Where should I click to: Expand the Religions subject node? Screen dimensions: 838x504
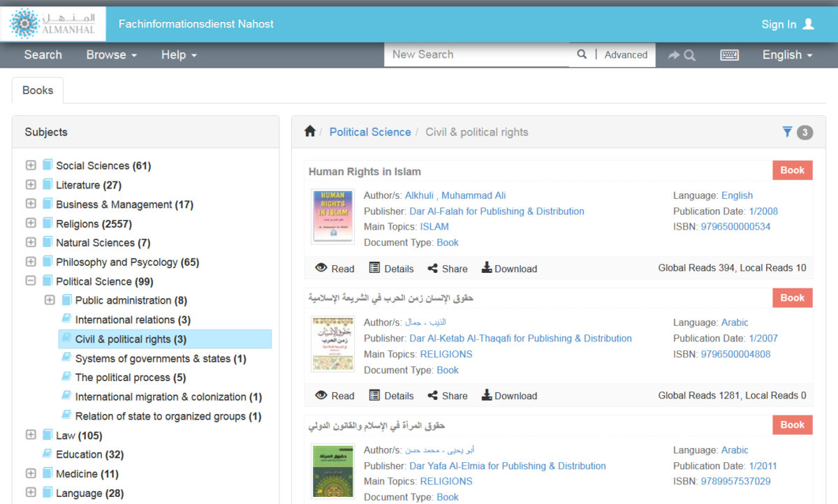tap(31, 223)
